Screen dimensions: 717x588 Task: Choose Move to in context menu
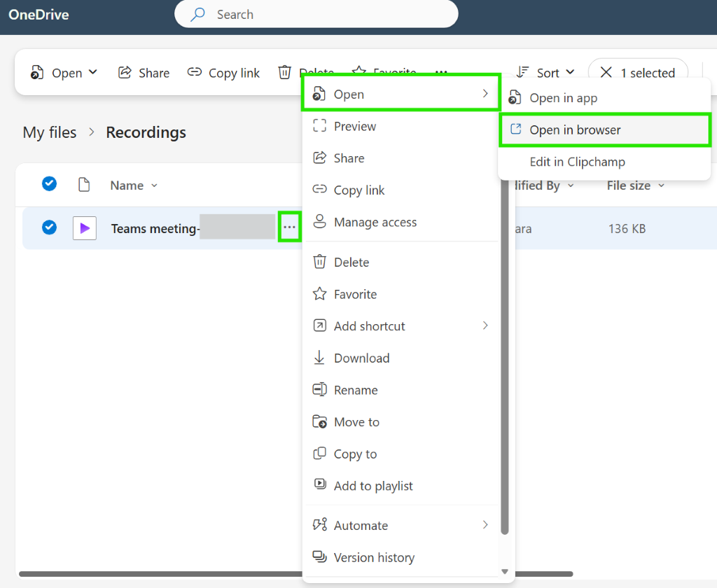coord(401,422)
